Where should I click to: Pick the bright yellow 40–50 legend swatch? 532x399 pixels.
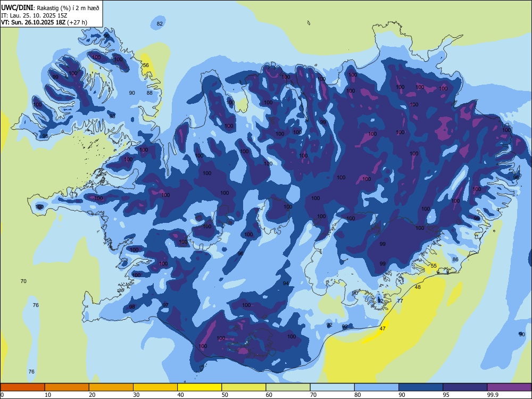[x=199, y=387]
